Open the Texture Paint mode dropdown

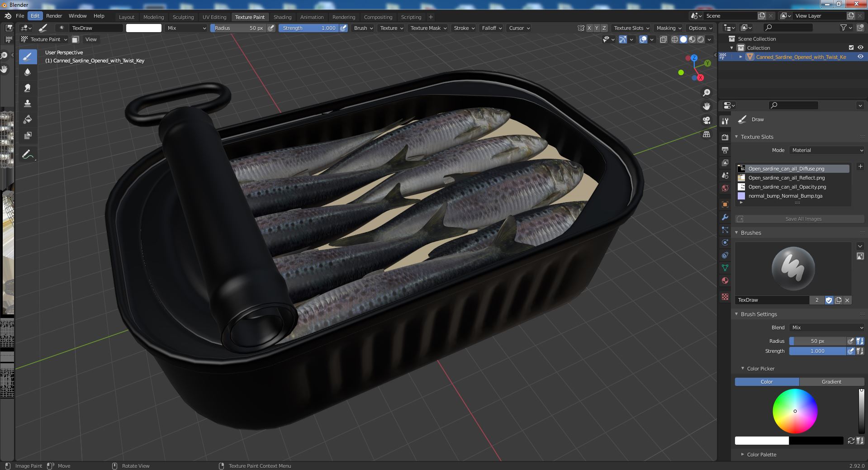pyautogui.click(x=44, y=39)
